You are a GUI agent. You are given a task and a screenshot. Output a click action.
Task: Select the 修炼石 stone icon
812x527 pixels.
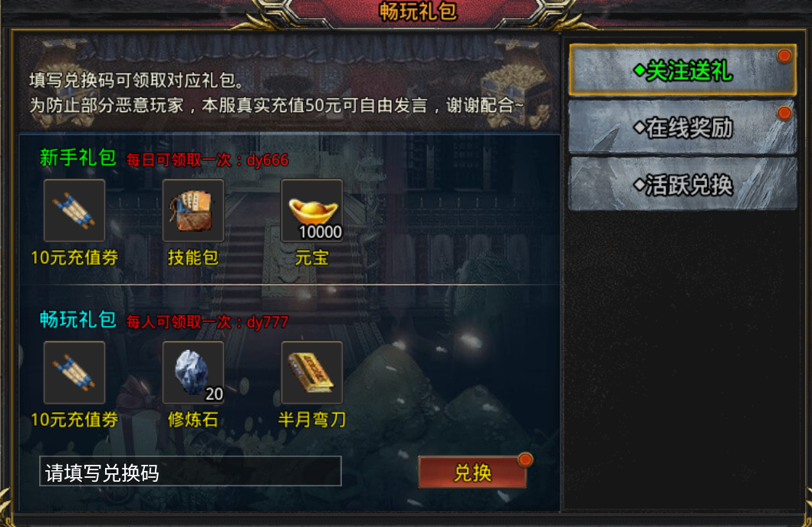(x=192, y=372)
